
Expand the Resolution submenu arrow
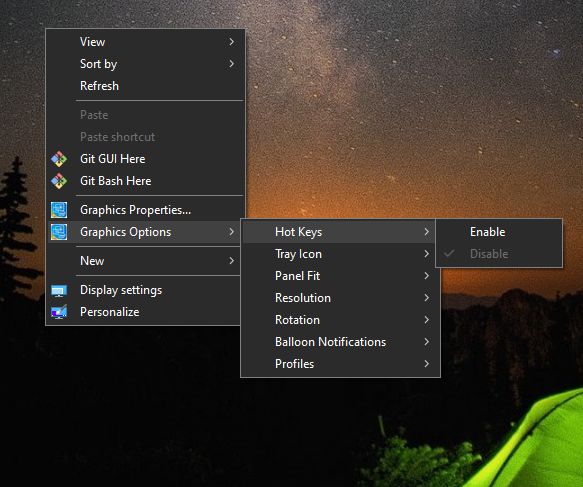tap(426, 298)
